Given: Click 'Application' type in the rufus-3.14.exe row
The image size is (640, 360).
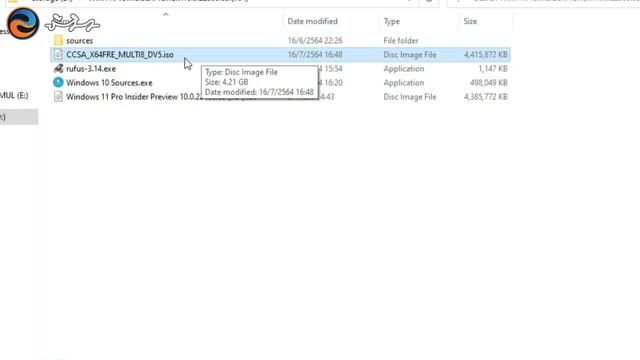Looking at the screenshot, I should click(404, 69).
